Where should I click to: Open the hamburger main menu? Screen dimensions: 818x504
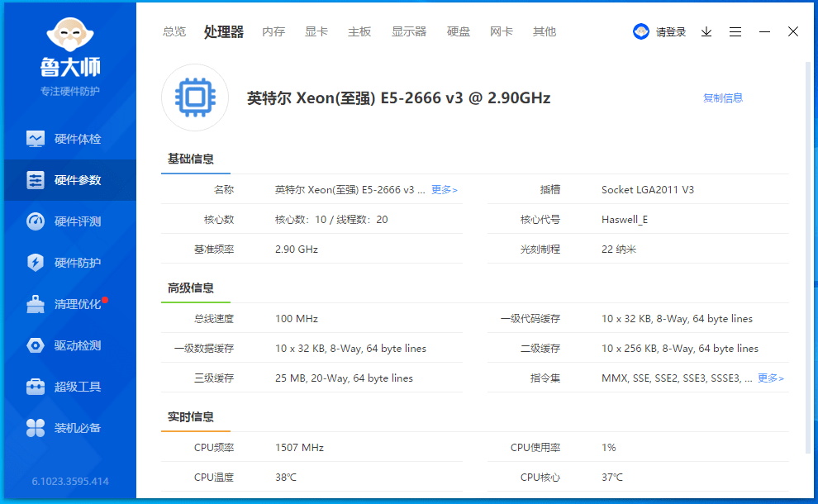tap(735, 32)
